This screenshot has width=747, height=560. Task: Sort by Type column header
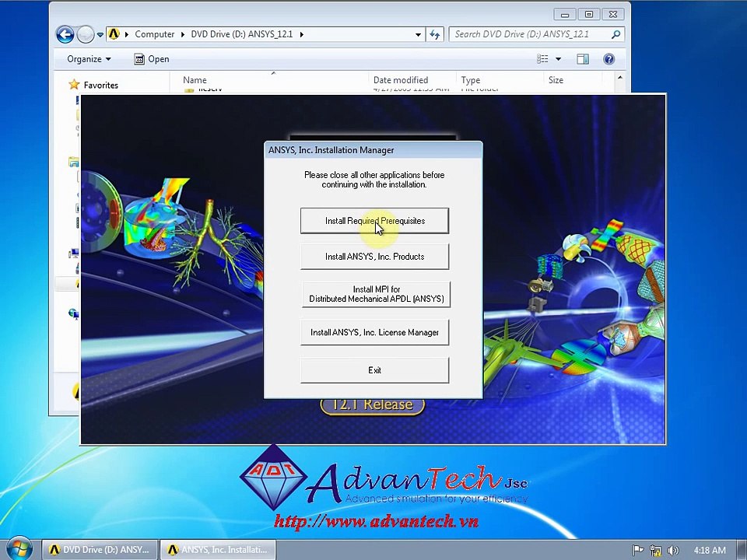pyautogui.click(x=471, y=80)
